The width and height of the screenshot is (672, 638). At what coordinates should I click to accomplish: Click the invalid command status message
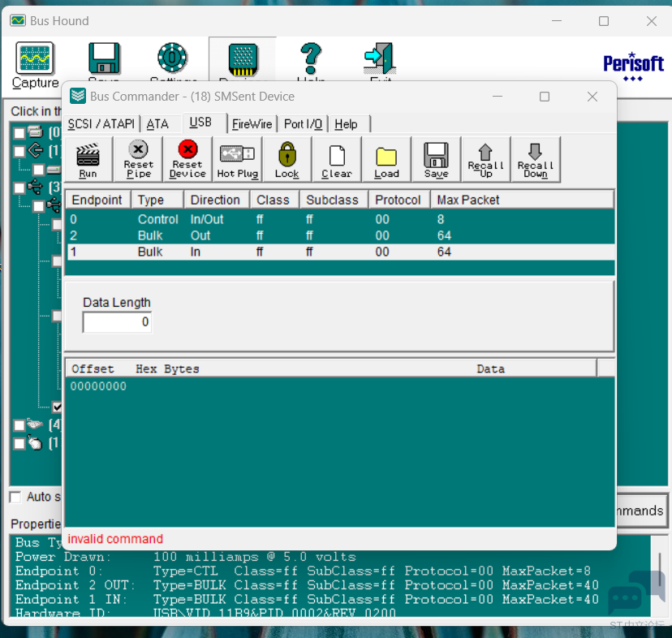115,538
